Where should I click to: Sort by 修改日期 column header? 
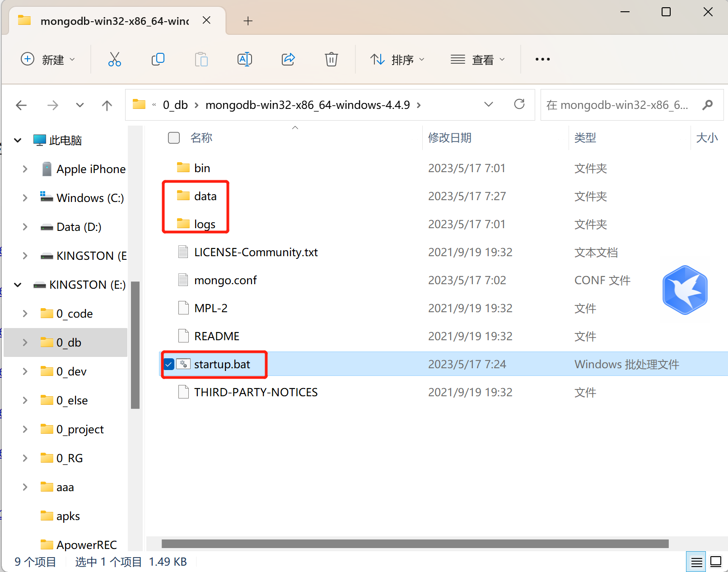click(450, 138)
